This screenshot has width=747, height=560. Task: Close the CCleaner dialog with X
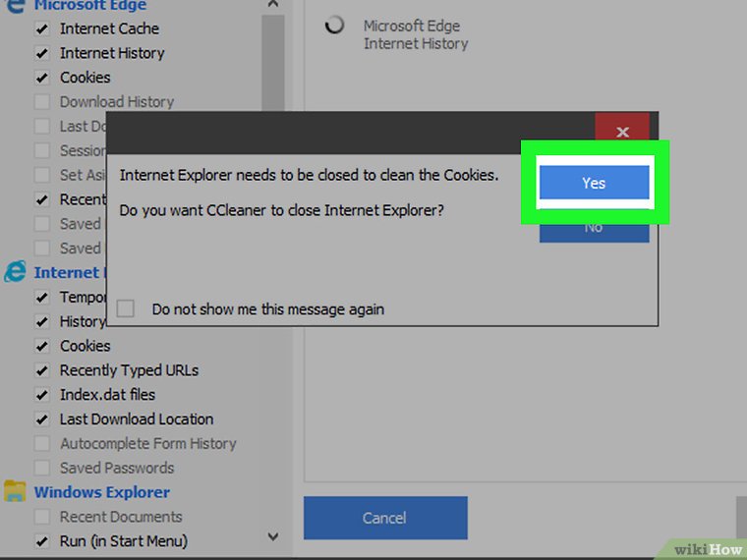pos(622,132)
